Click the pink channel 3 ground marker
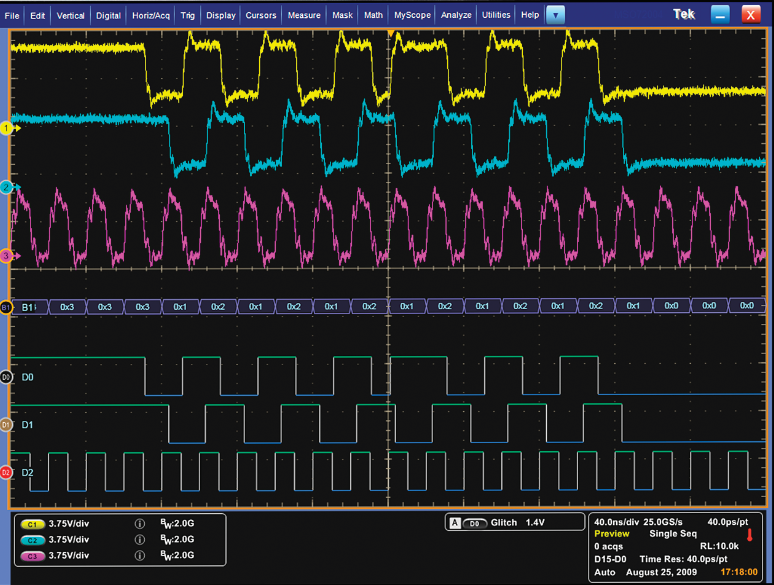The width and height of the screenshot is (774, 585). 6,257
